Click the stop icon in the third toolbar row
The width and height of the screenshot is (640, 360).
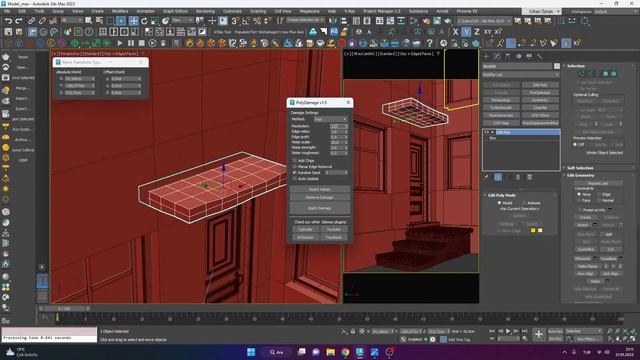pos(142,42)
